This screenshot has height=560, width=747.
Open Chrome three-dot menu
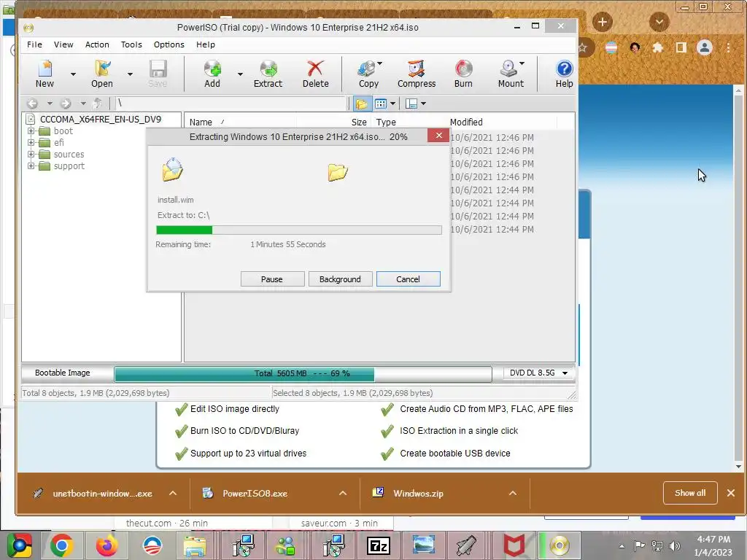coord(728,47)
